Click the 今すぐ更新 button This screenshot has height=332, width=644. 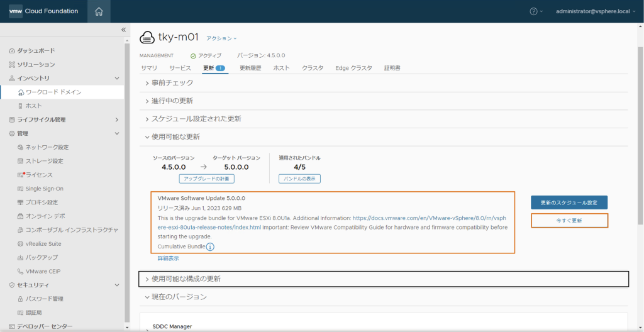[569, 221]
